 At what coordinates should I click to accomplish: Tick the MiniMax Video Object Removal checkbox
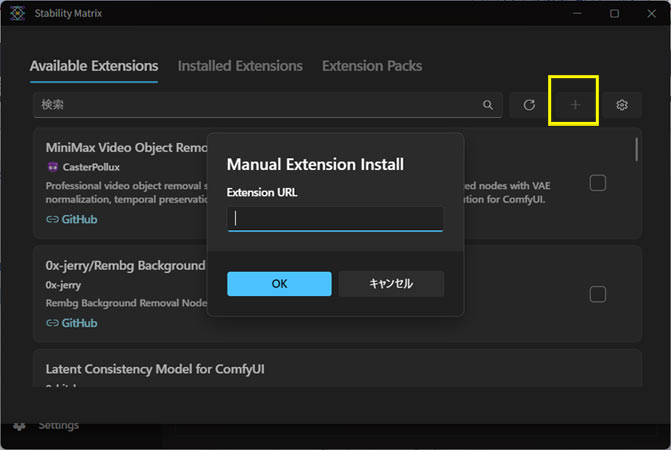597,183
